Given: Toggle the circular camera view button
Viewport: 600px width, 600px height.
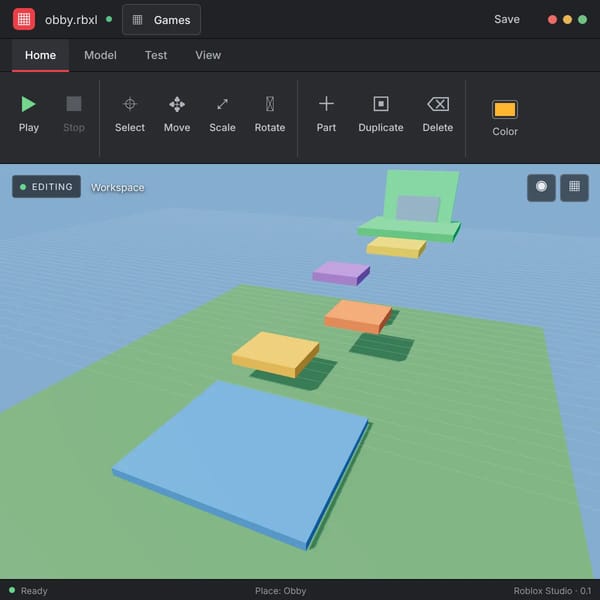Looking at the screenshot, I should (541, 188).
